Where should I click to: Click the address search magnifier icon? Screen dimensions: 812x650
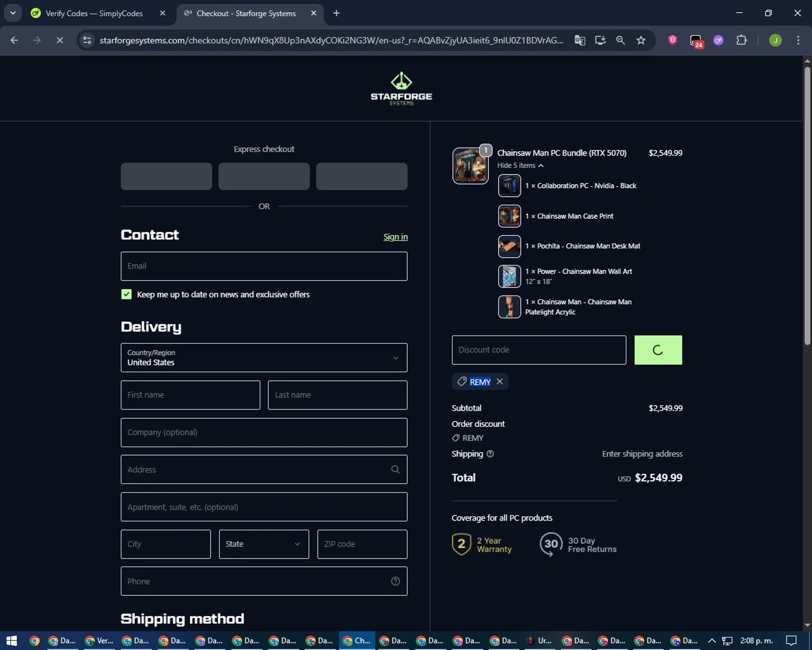[395, 470]
